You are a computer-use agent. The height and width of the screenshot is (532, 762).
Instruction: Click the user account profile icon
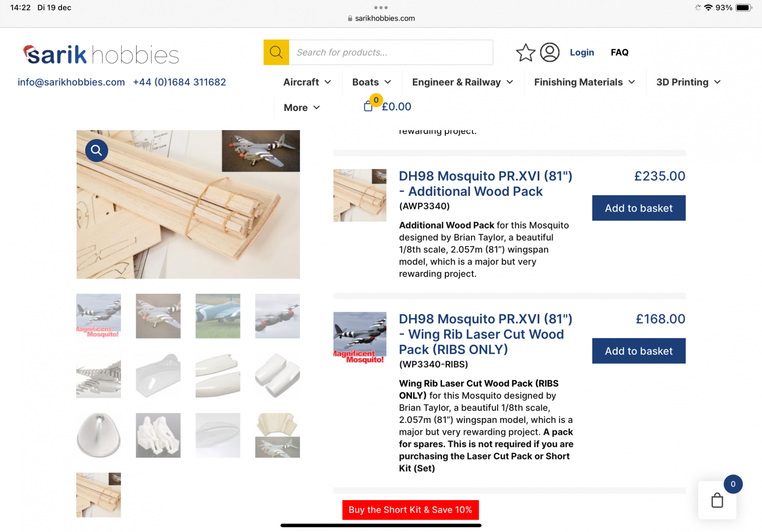point(550,52)
